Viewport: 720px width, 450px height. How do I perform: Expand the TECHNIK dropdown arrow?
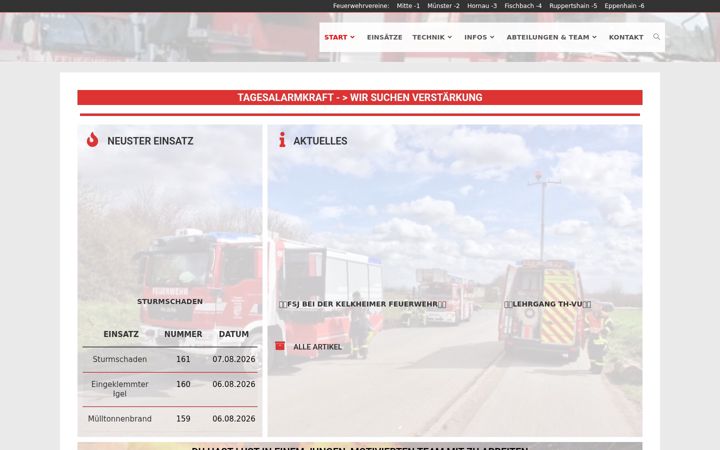click(450, 37)
